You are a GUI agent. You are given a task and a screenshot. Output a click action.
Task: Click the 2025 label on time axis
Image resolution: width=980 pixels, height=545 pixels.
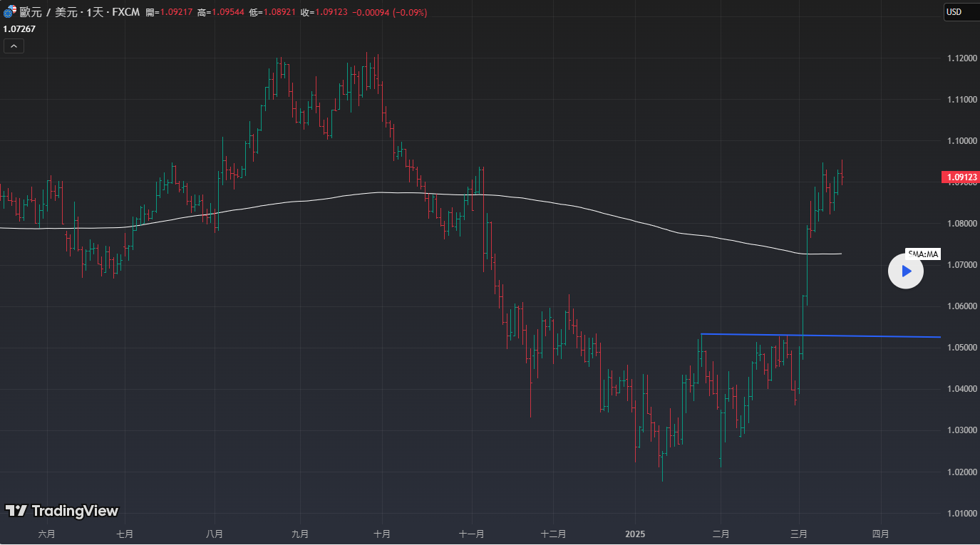pos(635,534)
